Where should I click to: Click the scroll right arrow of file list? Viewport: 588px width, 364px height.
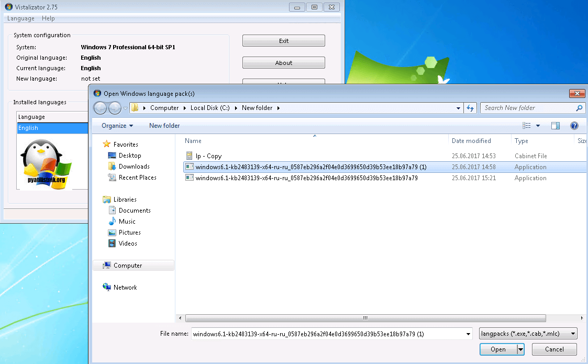[x=582, y=318]
